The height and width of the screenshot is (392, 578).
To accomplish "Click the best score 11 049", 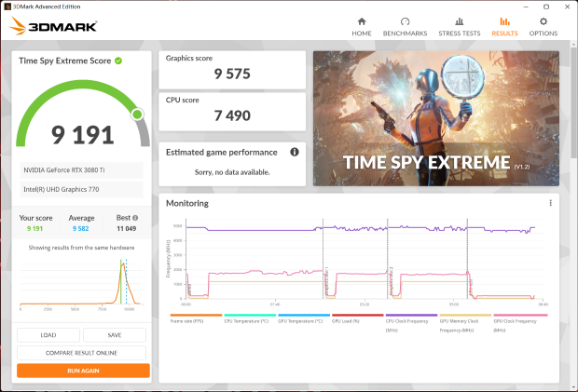I will click(127, 228).
